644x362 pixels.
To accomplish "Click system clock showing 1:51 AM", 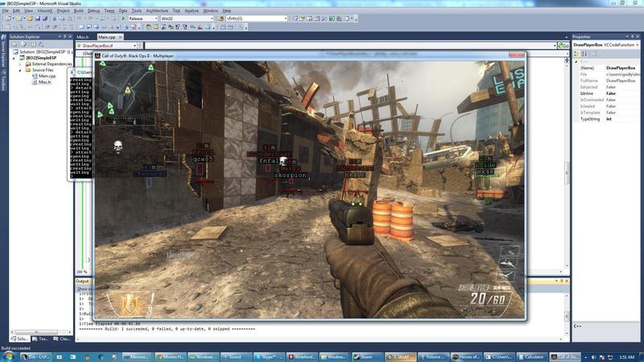I will 628,357.
